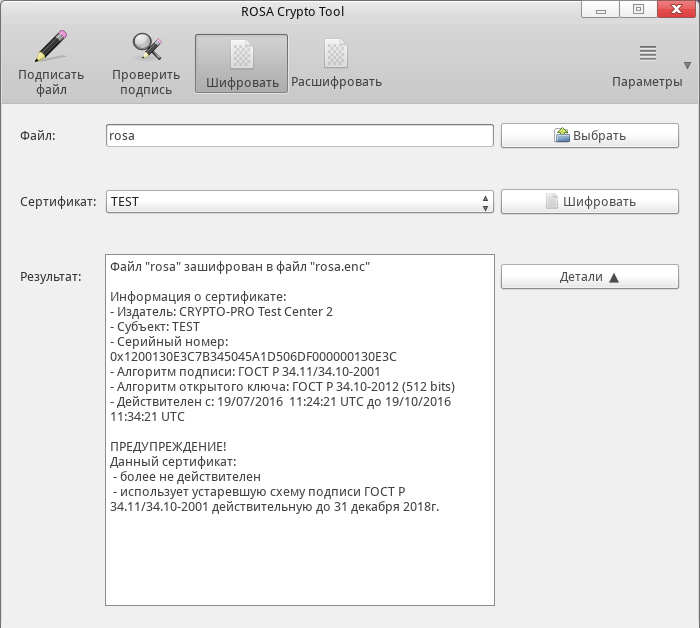Click the 'Субъект: TEST' line

coord(155,327)
